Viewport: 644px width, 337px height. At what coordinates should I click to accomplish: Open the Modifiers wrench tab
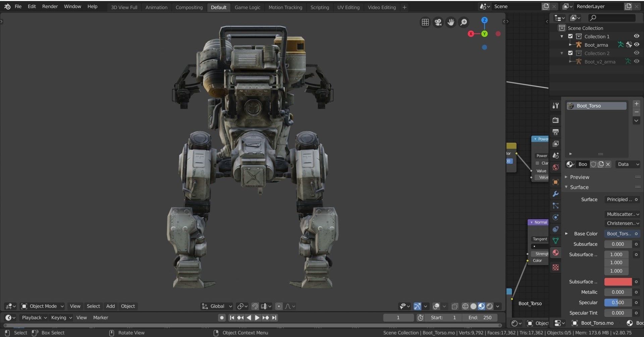point(555,194)
